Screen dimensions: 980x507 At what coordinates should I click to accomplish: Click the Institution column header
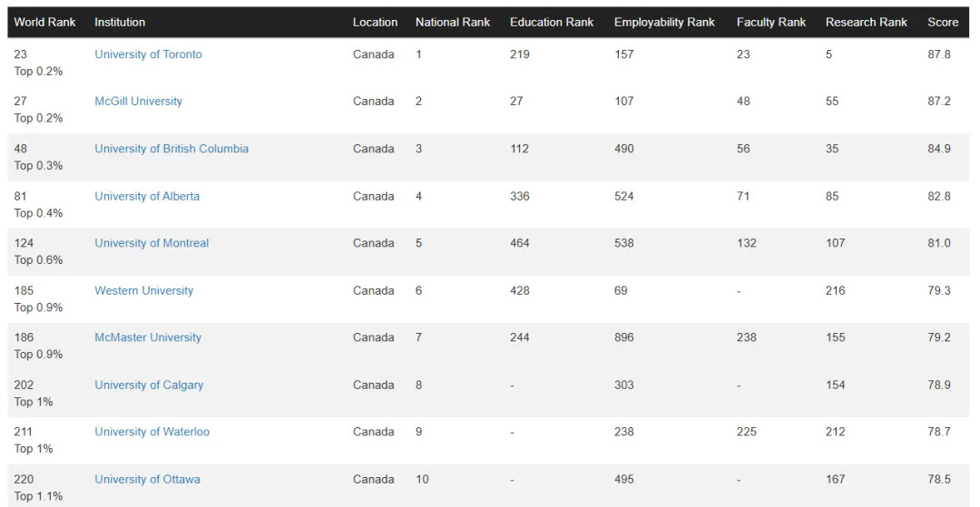click(x=120, y=22)
